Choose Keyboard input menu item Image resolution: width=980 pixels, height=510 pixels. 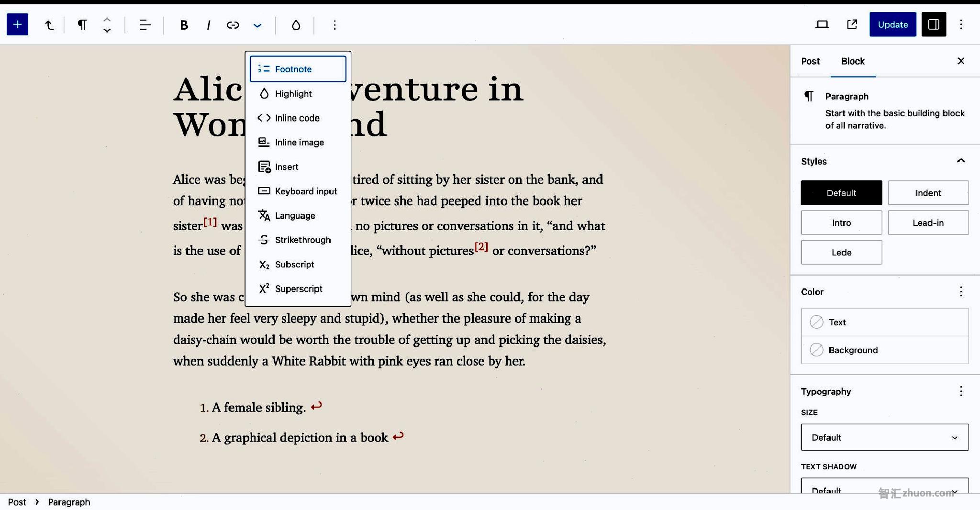pos(298,191)
